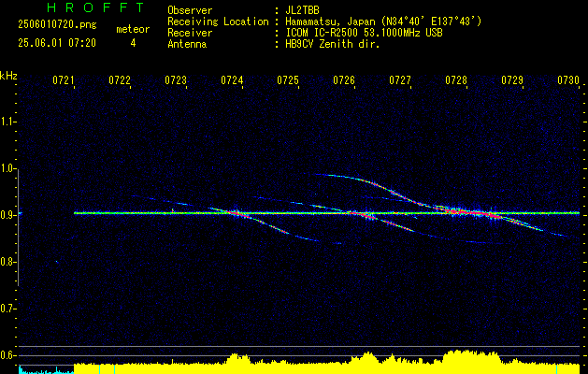This screenshot has width=588, height=374.
Task: Click the 0728 time marker
Action: coord(456,80)
